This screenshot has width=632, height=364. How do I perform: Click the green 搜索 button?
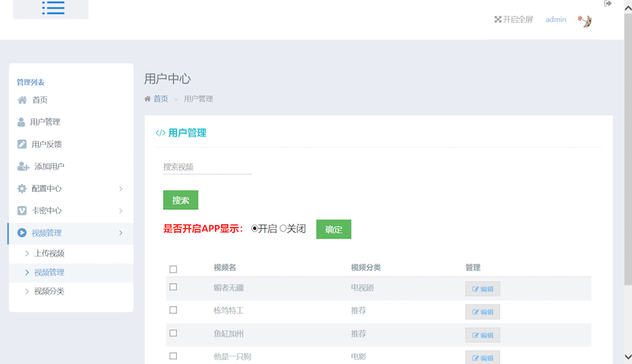[180, 201]
